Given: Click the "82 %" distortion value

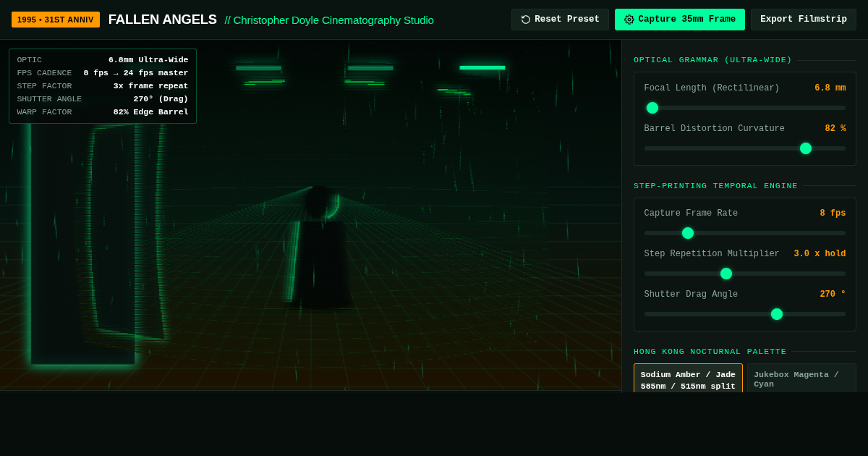Looking at the screenshot, I should pyautogui.click(x=835, y=129).
